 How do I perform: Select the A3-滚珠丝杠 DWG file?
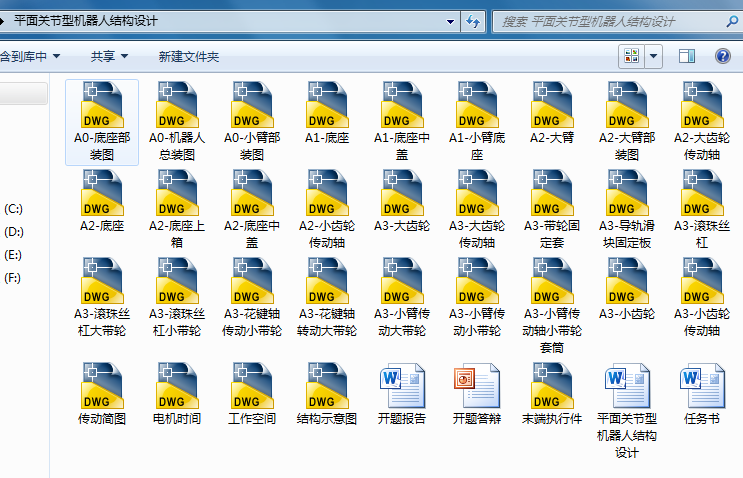[x=702, y=209]
